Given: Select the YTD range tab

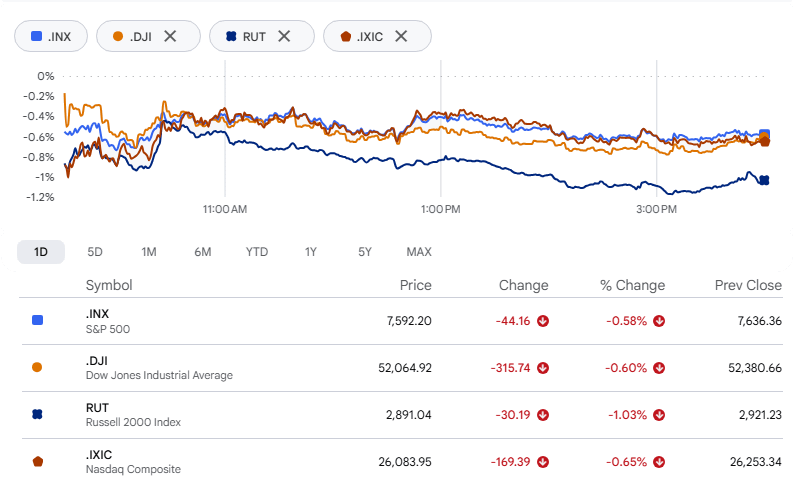Looking at the screenshot, I should click(x=257, y=252).
